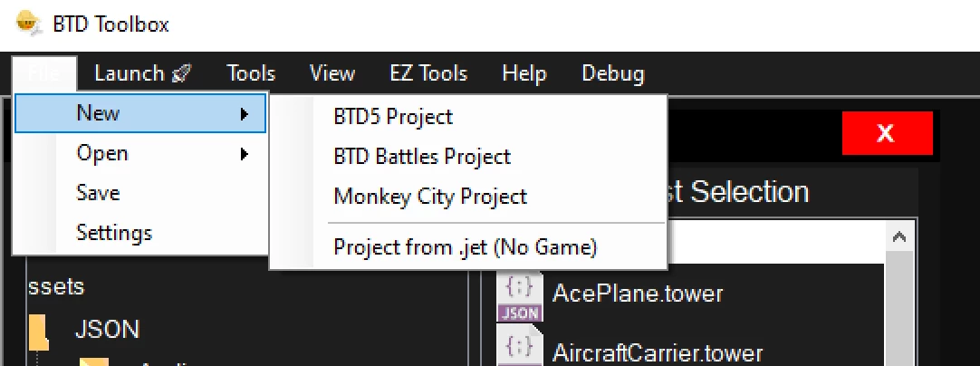Screen dimensions: 980x366
Task: Open the Tools menu
Action: click(x=251, y=73)
